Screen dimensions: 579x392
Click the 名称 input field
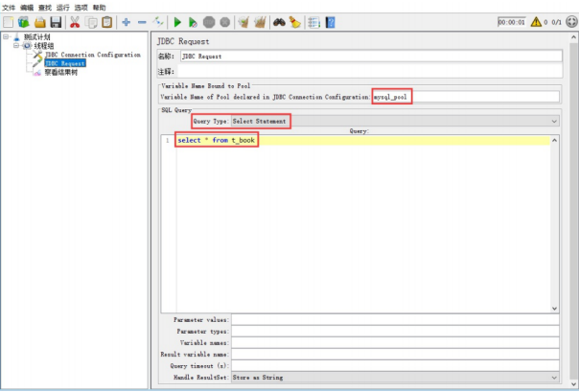click(x=371, y=57)
